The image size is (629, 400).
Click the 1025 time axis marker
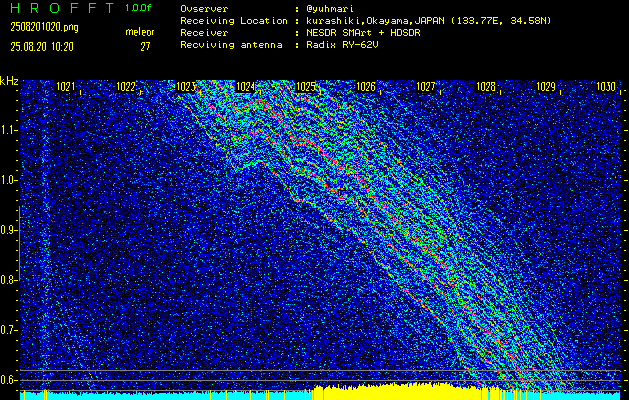point(306,87)
